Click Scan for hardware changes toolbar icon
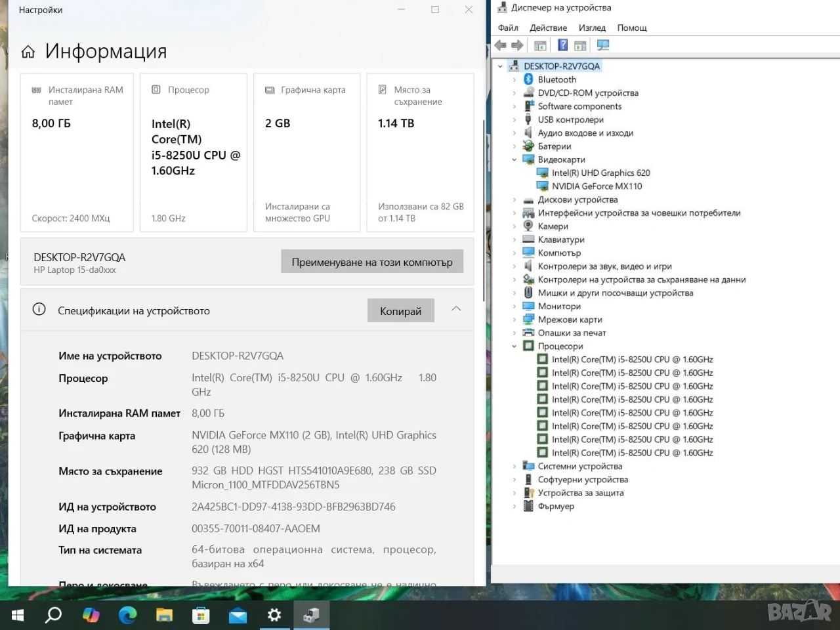 603,45
